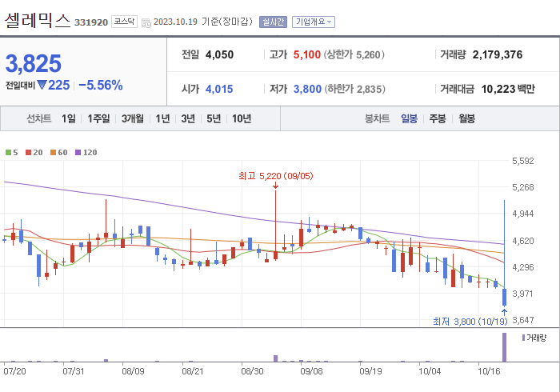
Task: Click the stock name 셀레믹스
Action: tap(38, 21)
